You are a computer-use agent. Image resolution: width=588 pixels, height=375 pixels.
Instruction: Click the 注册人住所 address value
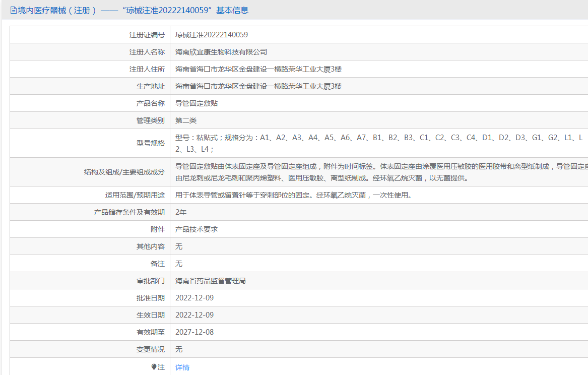(x=258, y=69)
